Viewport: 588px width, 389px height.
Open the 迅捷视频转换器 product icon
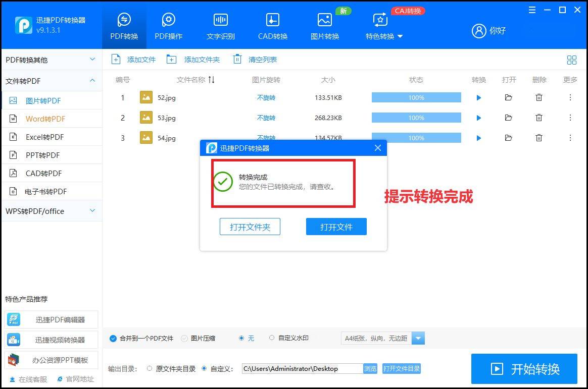tap(14, 339)
